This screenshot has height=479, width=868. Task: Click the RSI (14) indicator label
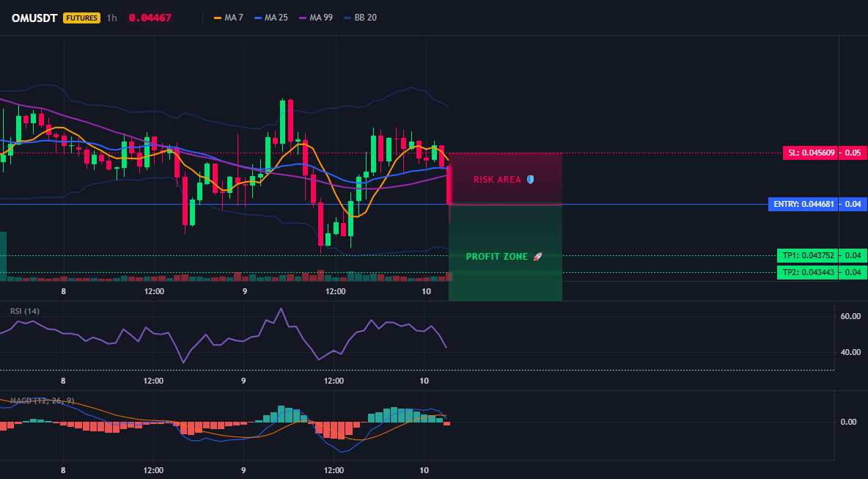pos(25,311)
